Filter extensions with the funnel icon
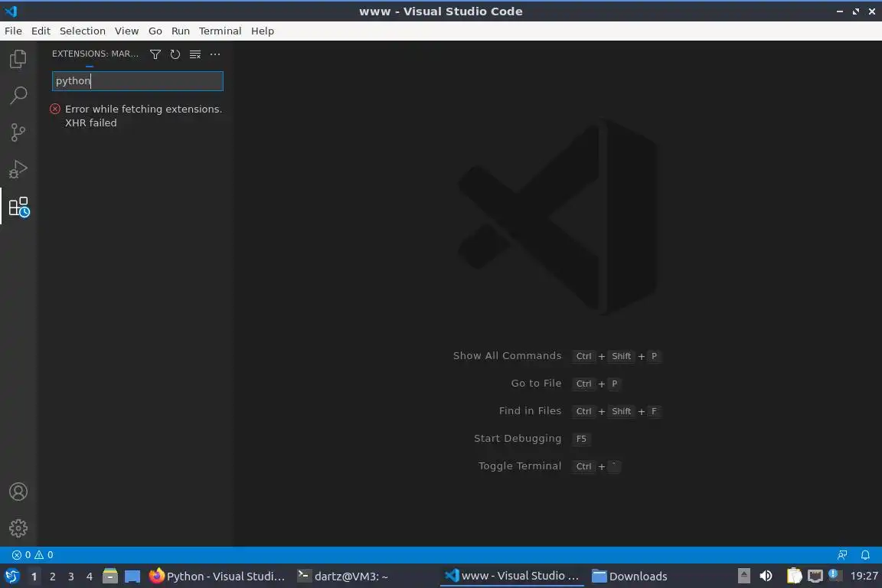 coord(155,54)
